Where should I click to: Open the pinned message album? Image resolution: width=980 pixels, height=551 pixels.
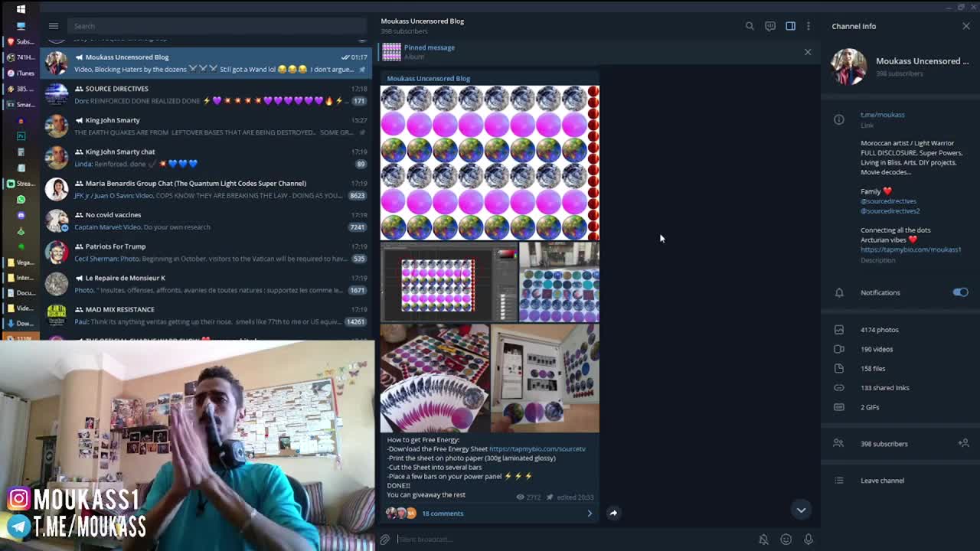[x=429, y=52]
